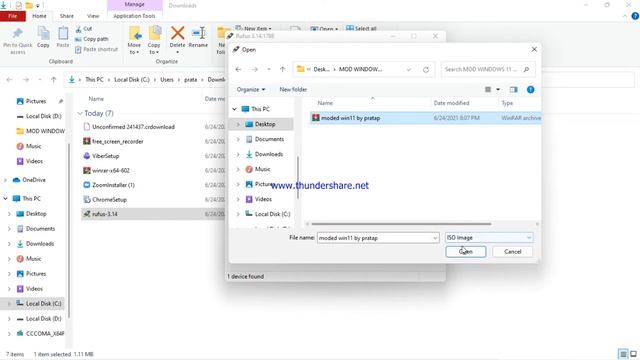Click the Explorer help icon at top right

coord(635,16)
